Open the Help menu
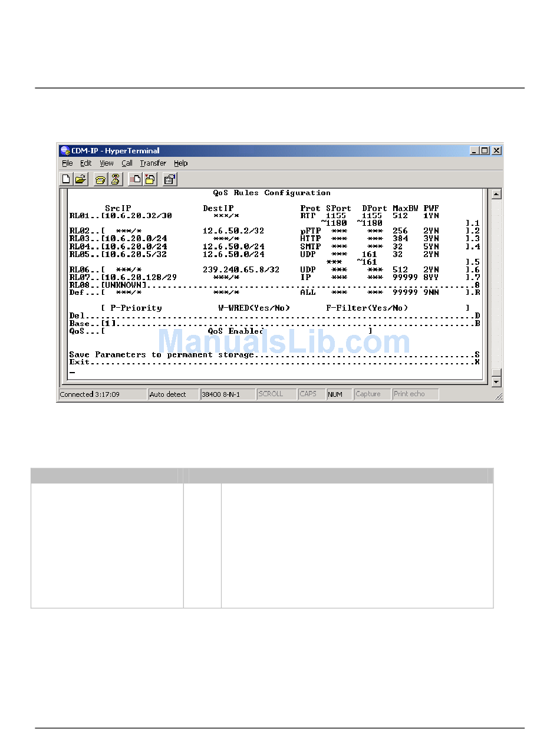Image resolution: width=560 pixels, height=747 pixels. [180, 163]
